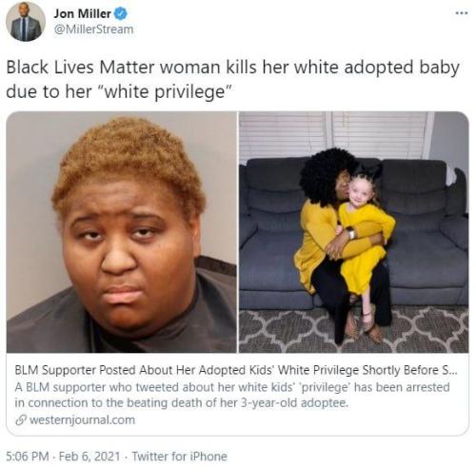Viewport: 476px width, 468px height.
Task: Click the link chain icon beside westernjournal.com
Action: coord(21,420)
